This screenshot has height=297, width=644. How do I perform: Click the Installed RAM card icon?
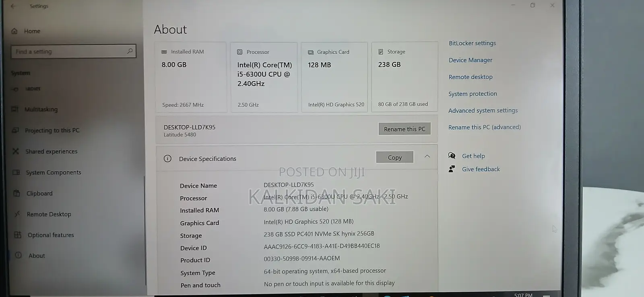tap(164, 52)
